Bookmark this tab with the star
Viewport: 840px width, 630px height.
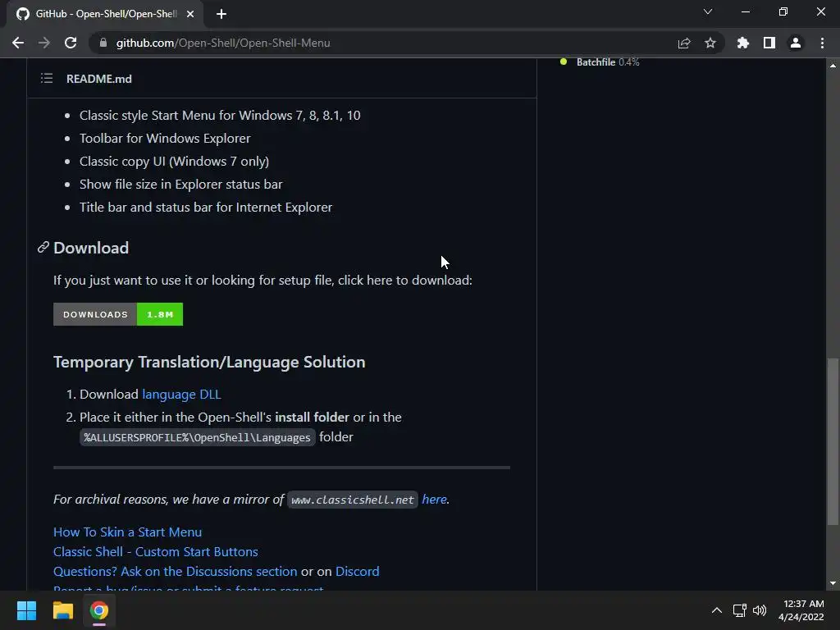tap(710, 43)
